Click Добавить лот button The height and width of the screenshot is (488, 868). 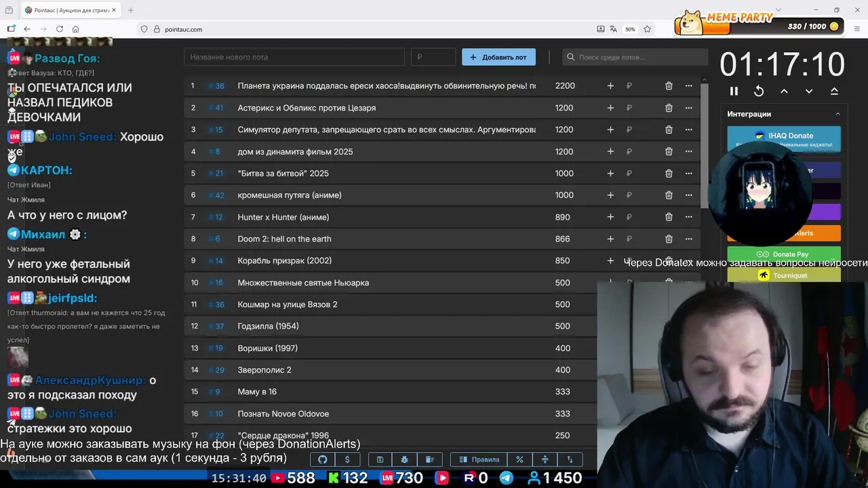pos(498,57)
